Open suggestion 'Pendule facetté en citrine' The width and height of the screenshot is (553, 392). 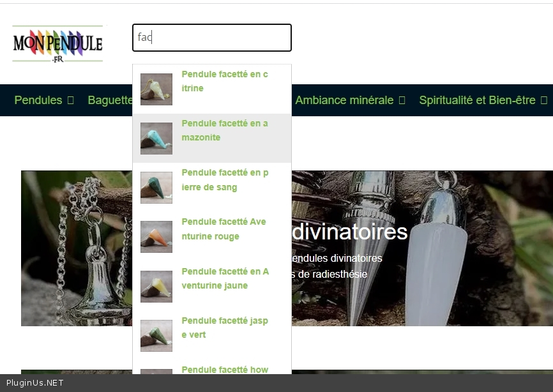point(212,89)
